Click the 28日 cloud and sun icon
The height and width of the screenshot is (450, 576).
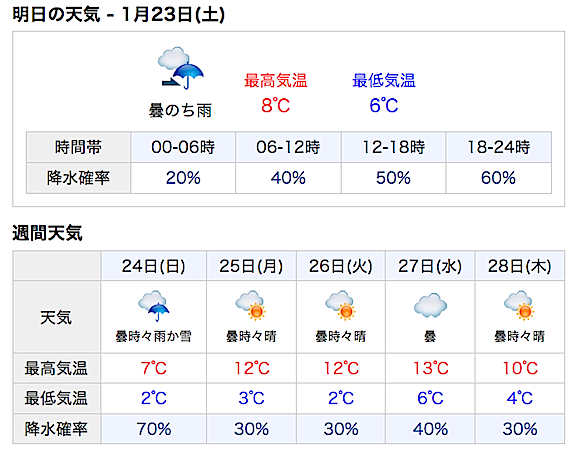coord(519,306)
